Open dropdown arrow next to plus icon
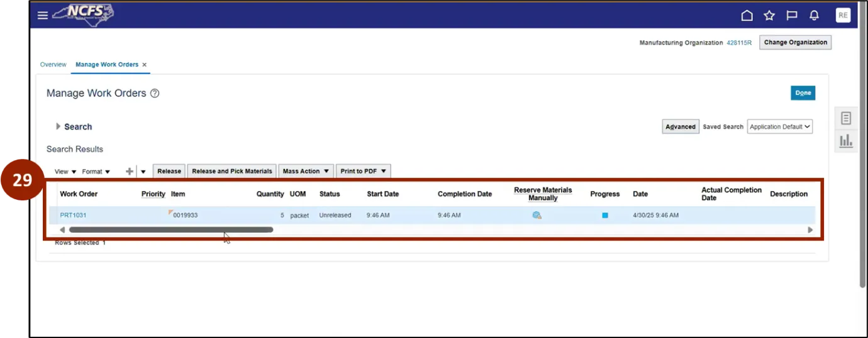 pos(143,171)
